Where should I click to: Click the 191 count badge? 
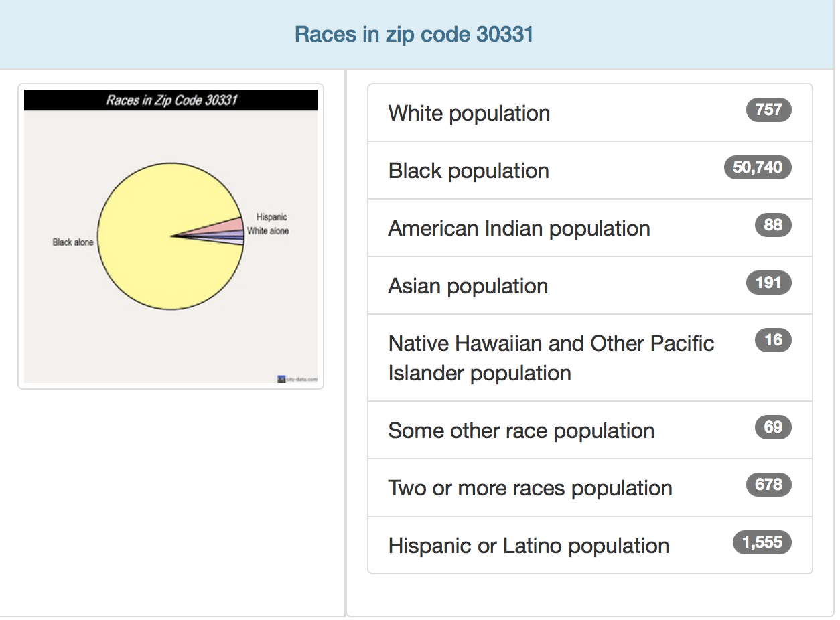(768, 283)
